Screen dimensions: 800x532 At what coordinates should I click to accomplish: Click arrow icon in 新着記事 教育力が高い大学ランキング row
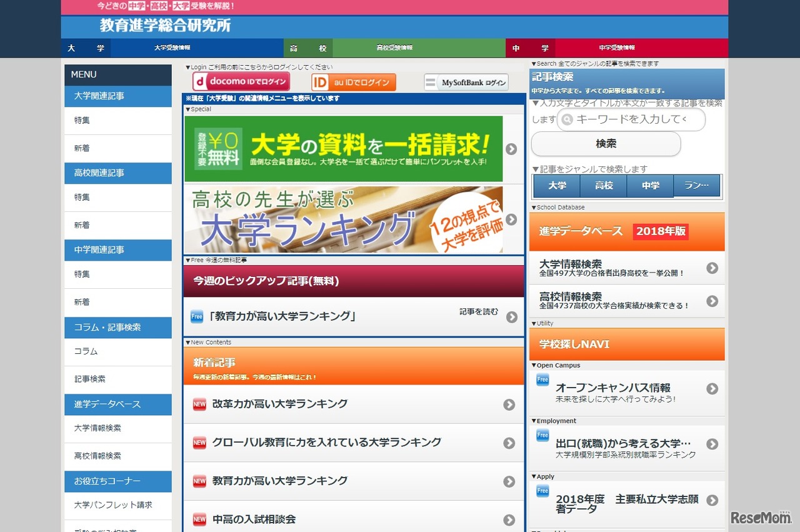pyautogui.click(x=509, y=481)
